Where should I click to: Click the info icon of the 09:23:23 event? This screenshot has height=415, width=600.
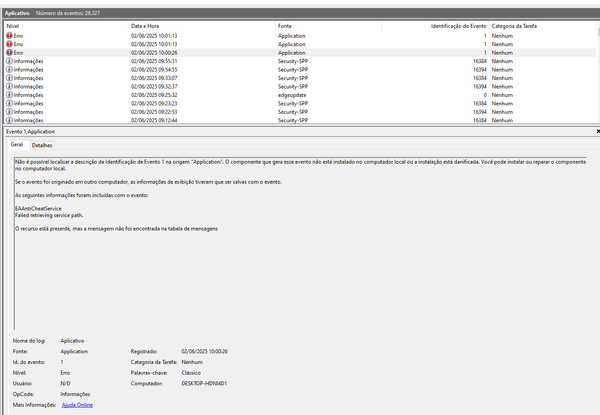[x=10, y=103]
